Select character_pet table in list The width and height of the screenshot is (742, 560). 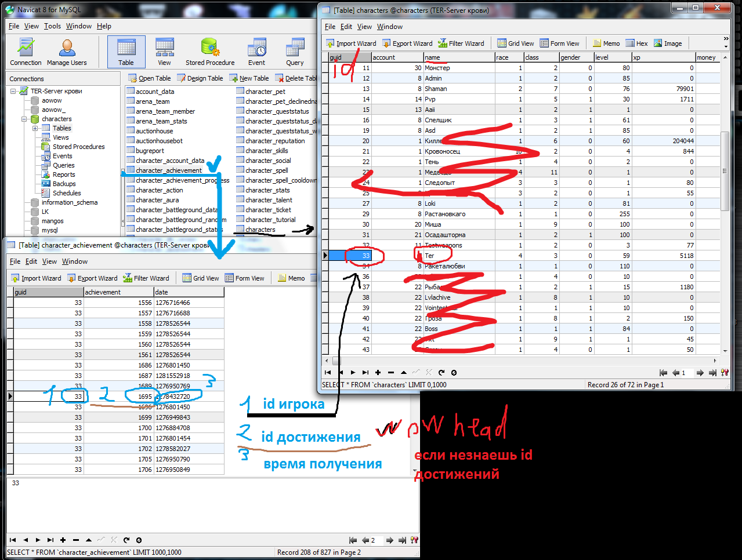point(265,92)
